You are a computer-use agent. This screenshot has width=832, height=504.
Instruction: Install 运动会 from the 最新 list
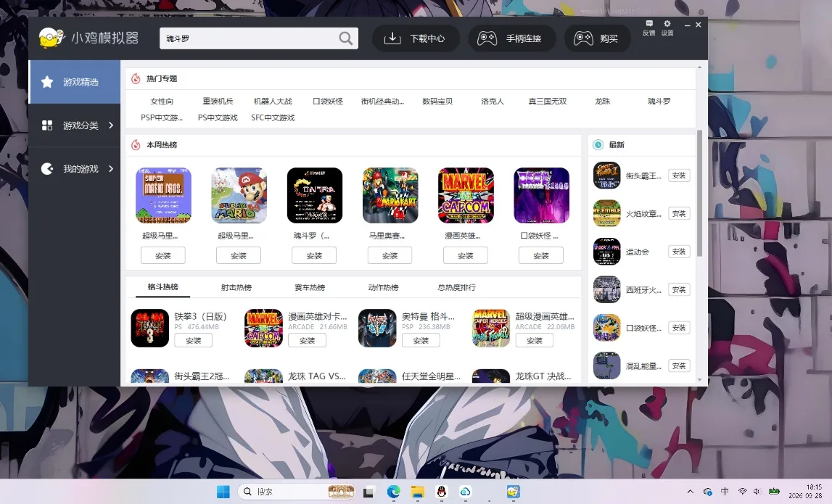coord(679,252)
